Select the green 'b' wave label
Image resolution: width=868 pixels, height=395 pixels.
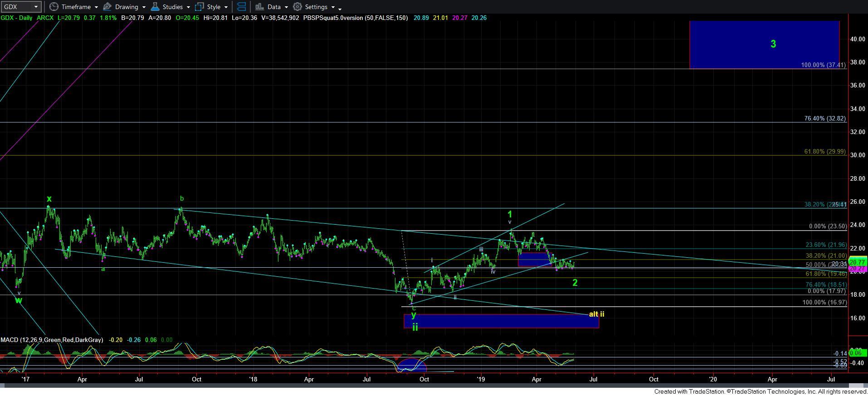pyautogui.click(x=182, y=198)
